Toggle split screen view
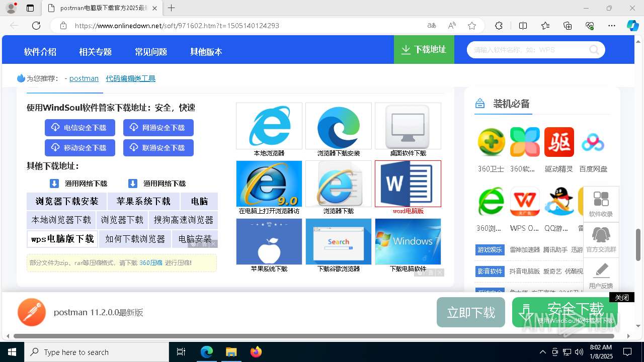 click(523, 26)
